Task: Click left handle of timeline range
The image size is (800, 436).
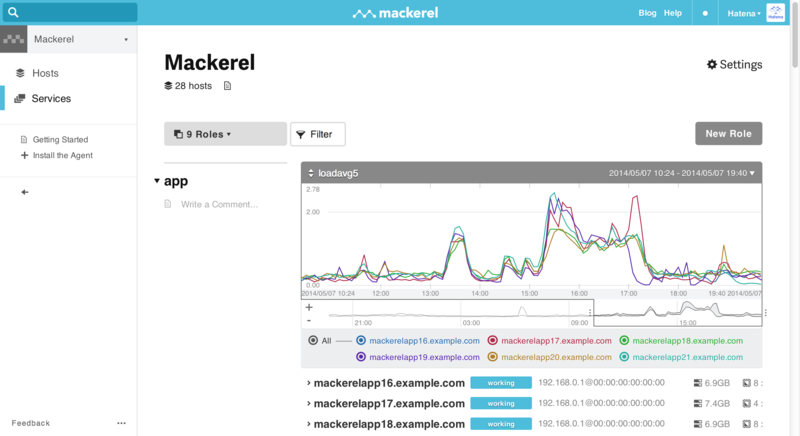Action: (x=590, y=313)
